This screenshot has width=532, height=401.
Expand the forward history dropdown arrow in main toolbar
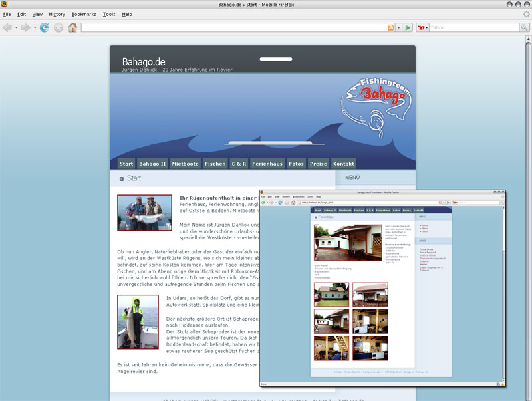pos(35,27)
